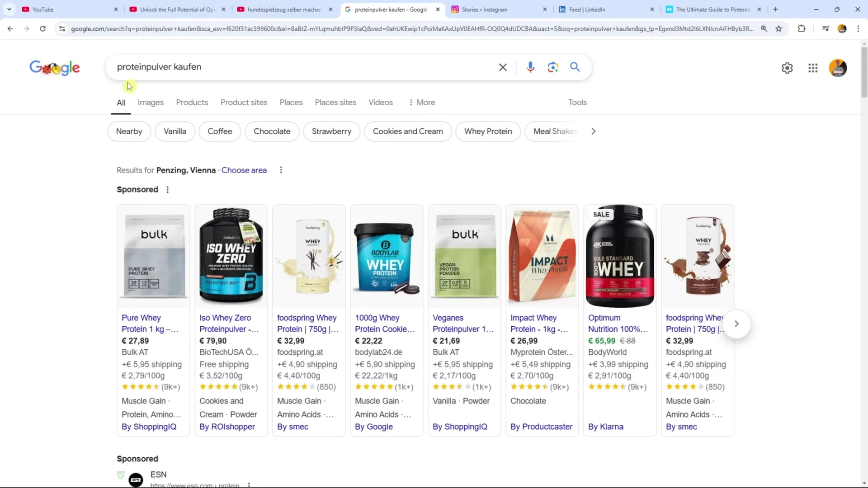
Task: Go forward in browser history
Action: coord(26,28)
